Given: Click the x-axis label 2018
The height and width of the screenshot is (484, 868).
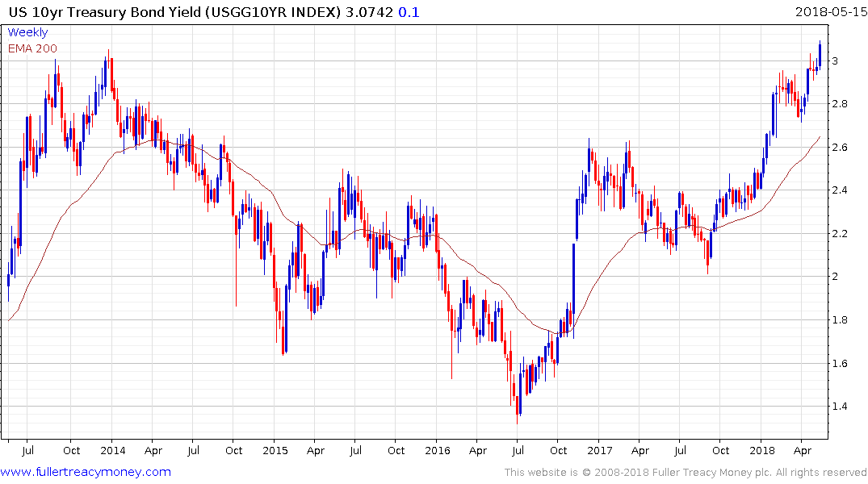Looking at the screenshot, I should 762,450.
